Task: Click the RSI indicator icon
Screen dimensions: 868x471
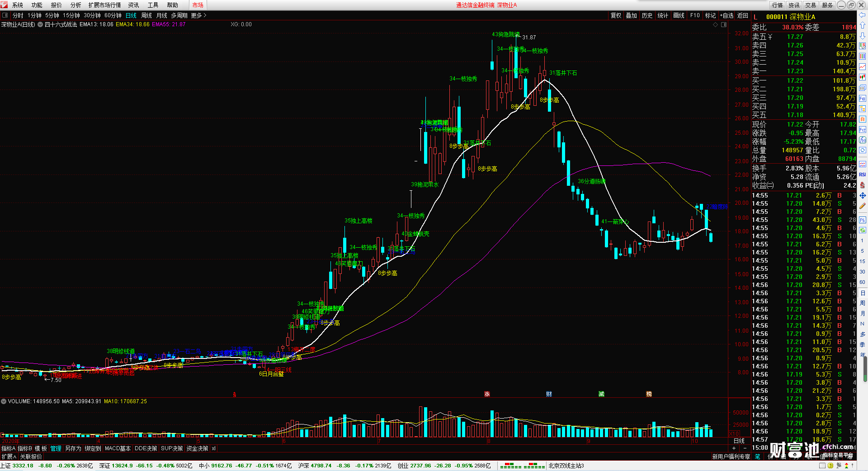Action: click(863, 174)
